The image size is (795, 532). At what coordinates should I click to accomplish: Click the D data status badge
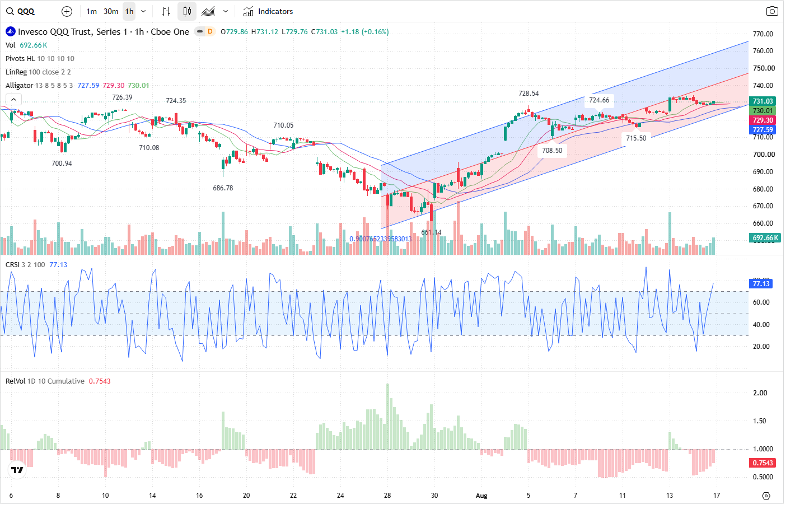coord(210,31)
